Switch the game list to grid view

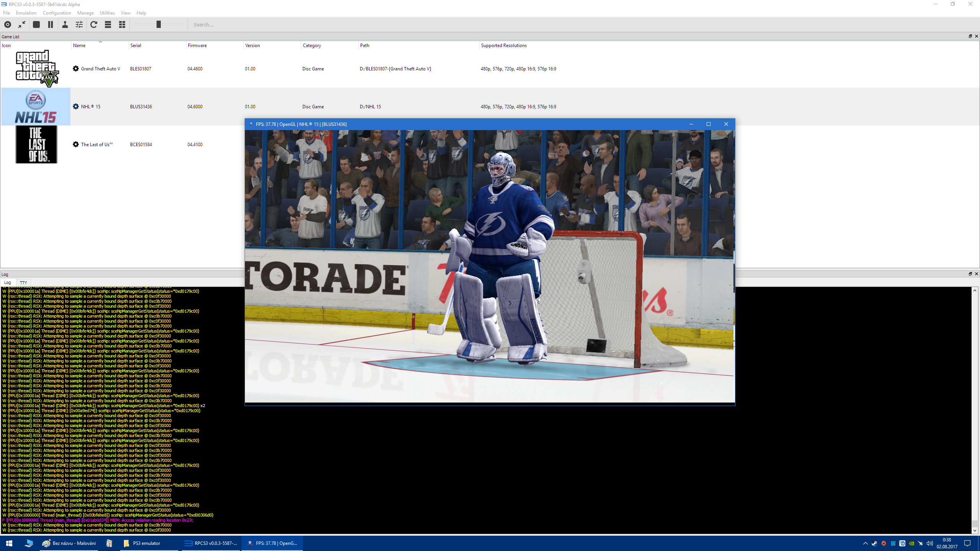[x=122, y=24]
